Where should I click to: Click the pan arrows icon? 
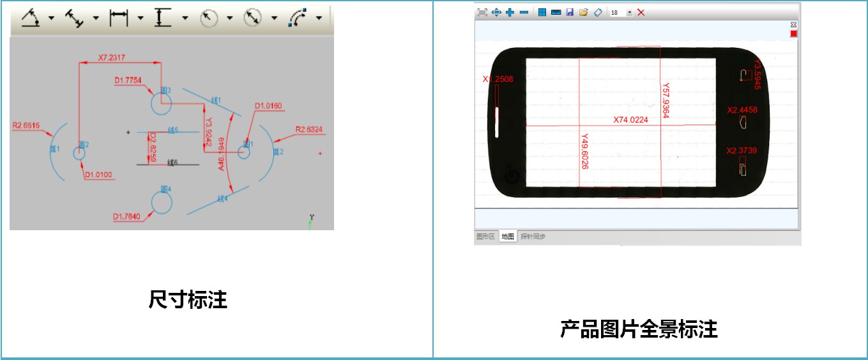point(496,12)
